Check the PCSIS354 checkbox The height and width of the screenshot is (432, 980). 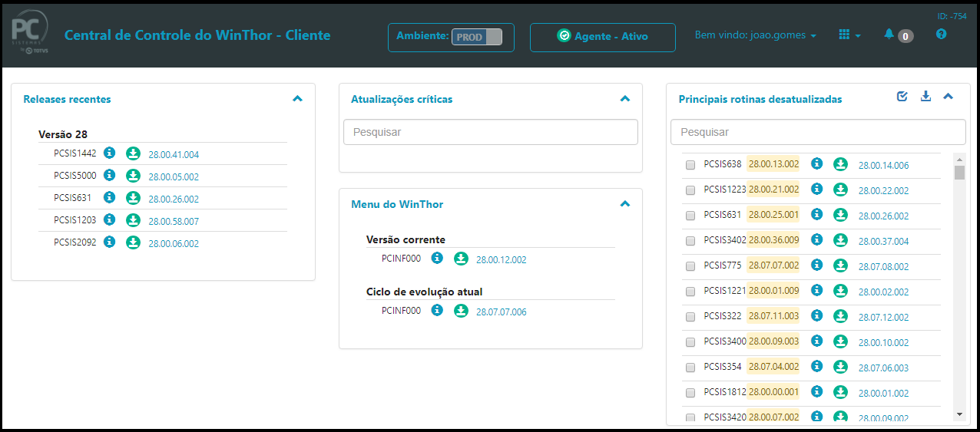point(690,368)
